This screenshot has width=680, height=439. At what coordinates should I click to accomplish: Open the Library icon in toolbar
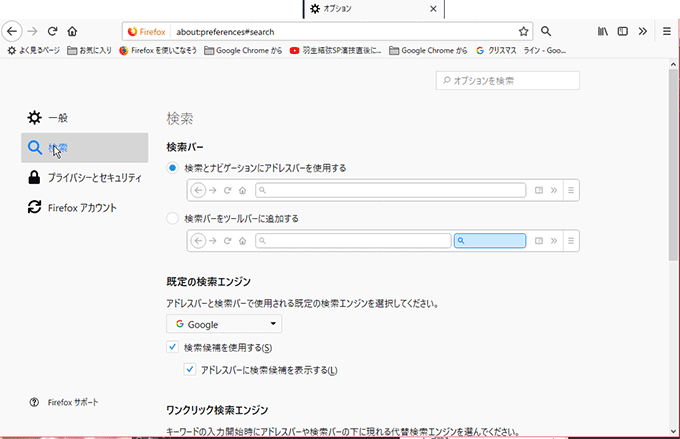603,31
